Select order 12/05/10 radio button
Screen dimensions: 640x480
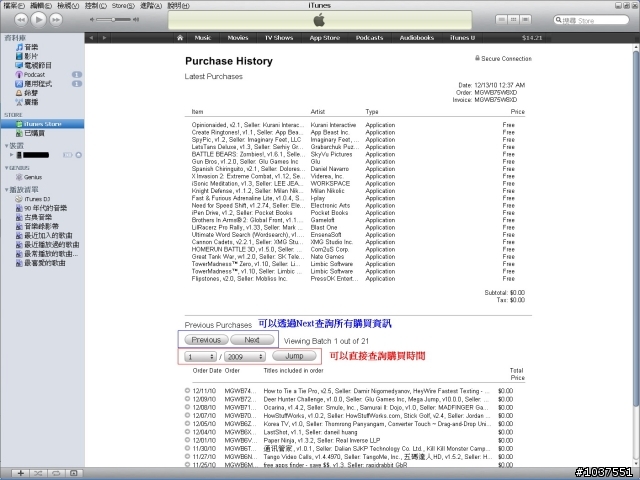[x=187, y=423]
